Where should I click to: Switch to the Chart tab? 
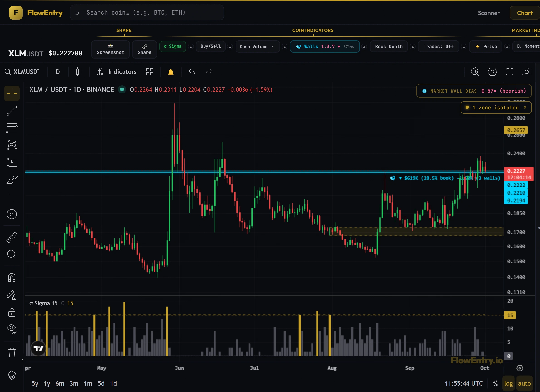coord(525,13)
